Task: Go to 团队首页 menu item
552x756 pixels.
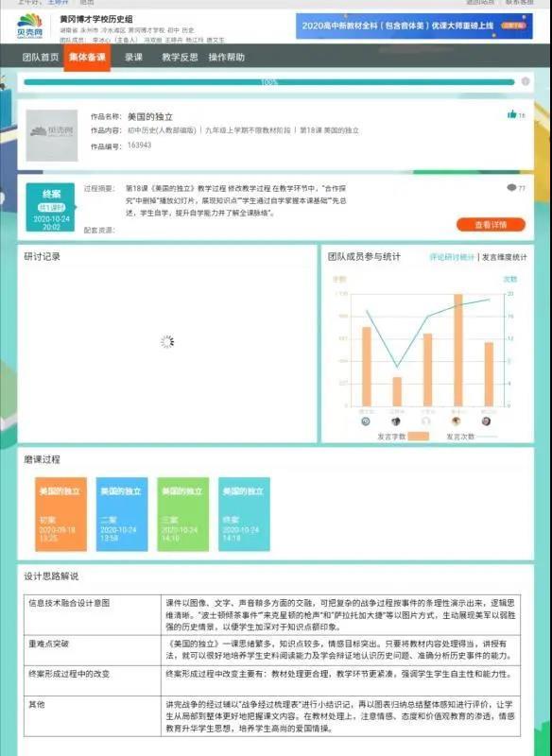Action: coord(41,58)
